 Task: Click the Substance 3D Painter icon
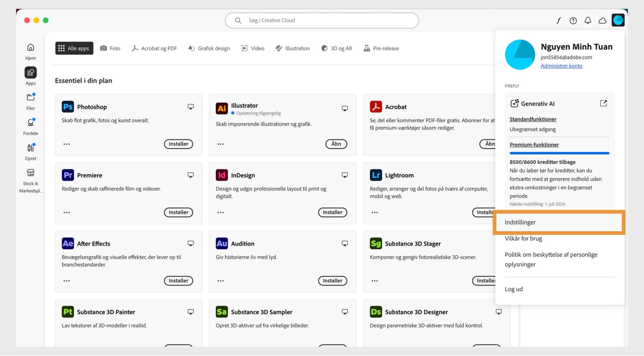[x=68, y=312]
